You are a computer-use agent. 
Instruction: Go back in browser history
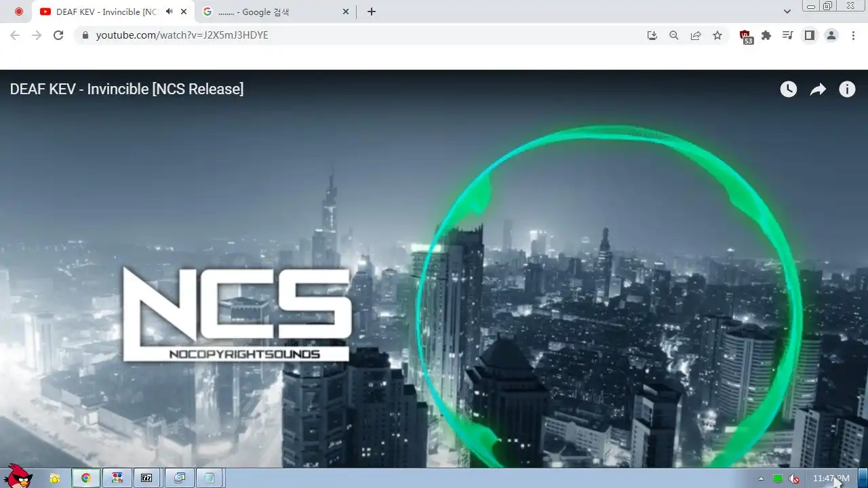click(15, 35)
